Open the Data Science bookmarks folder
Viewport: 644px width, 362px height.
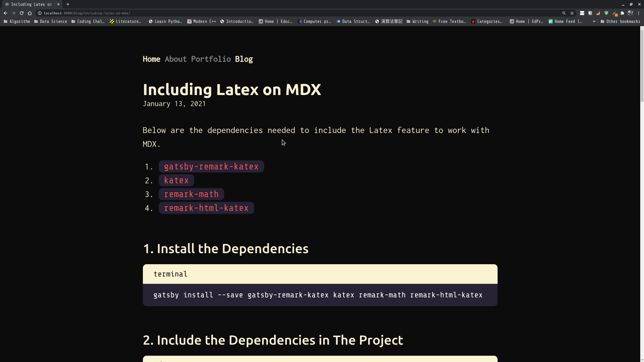(51, 21)
